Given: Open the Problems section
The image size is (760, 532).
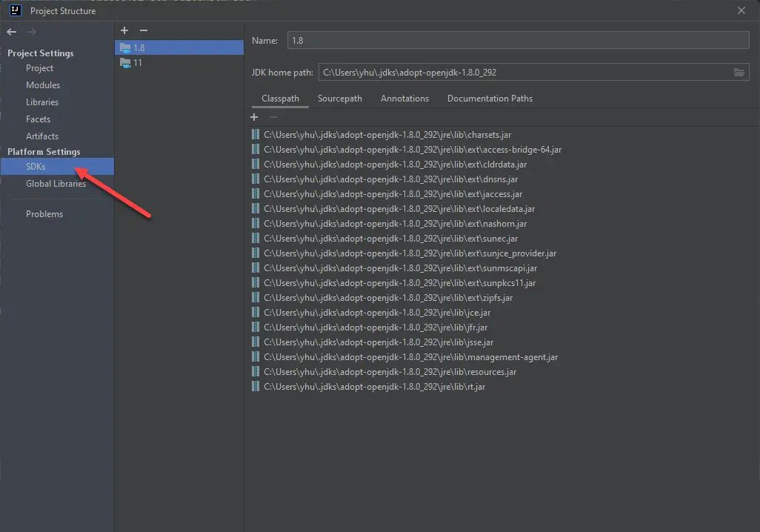Looking at the screenshot, I should [44, 213].
